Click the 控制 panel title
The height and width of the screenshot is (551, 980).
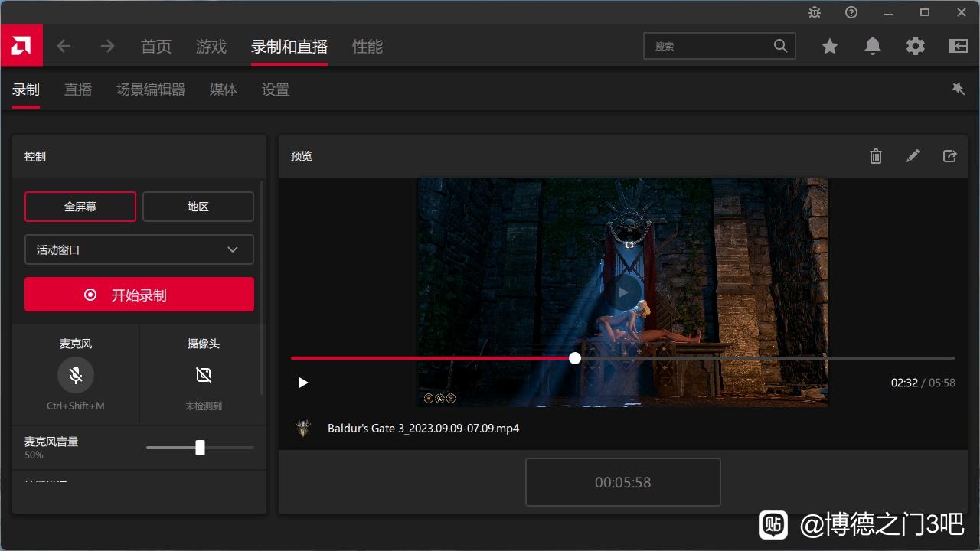tap(35, 156)
